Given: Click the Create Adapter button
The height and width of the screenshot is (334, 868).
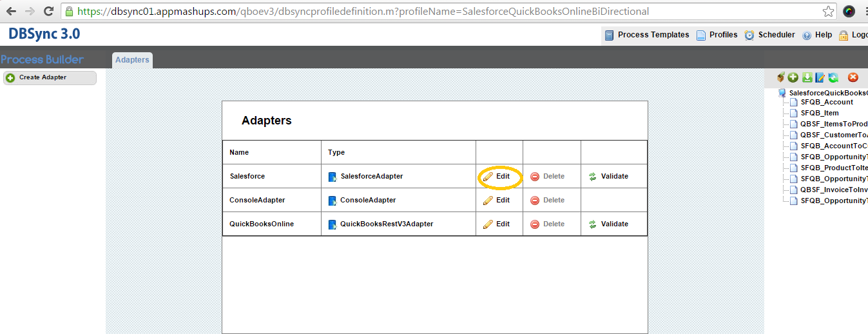Looking at the screenshot, I should [50, 77].
